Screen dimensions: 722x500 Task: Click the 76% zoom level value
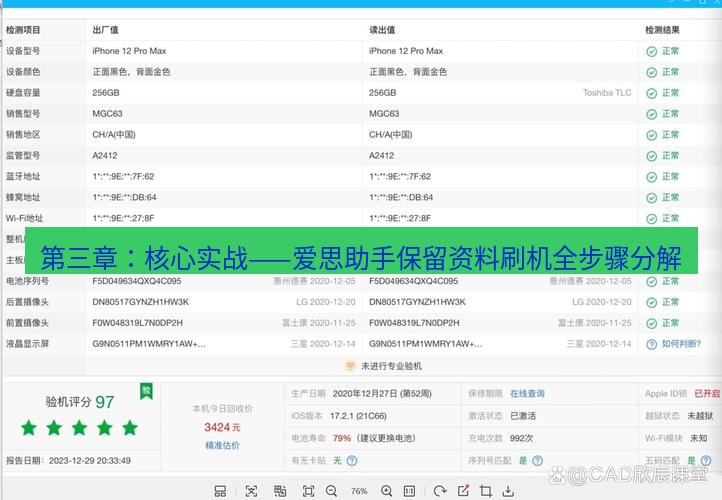359,491
